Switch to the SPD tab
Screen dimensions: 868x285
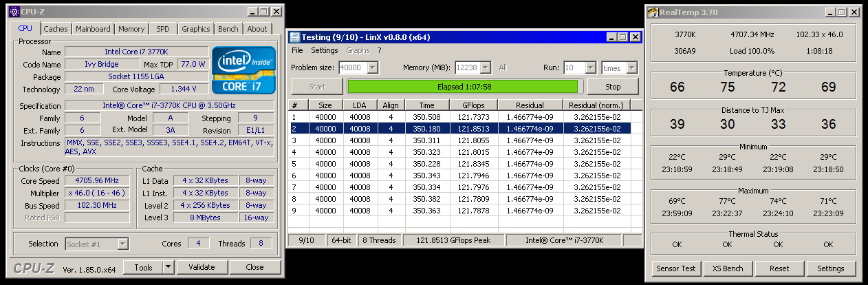[163, 29]
